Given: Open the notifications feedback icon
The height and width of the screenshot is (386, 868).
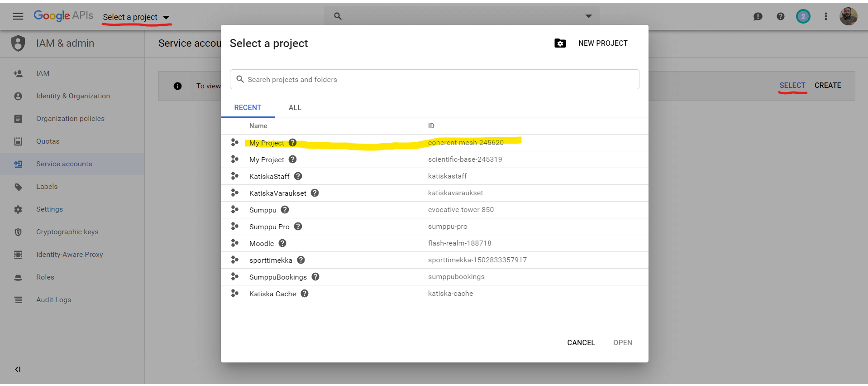Looking at the screenshot, I should click(x=758, y=16).
